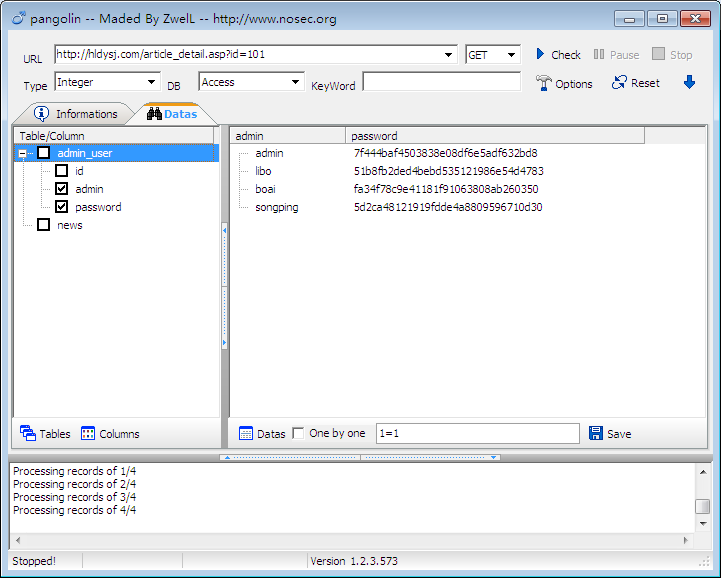Click the horizontal splitter collapse down arrow
The height and width of the screenshot is (578, 721).
coord(493,458)
